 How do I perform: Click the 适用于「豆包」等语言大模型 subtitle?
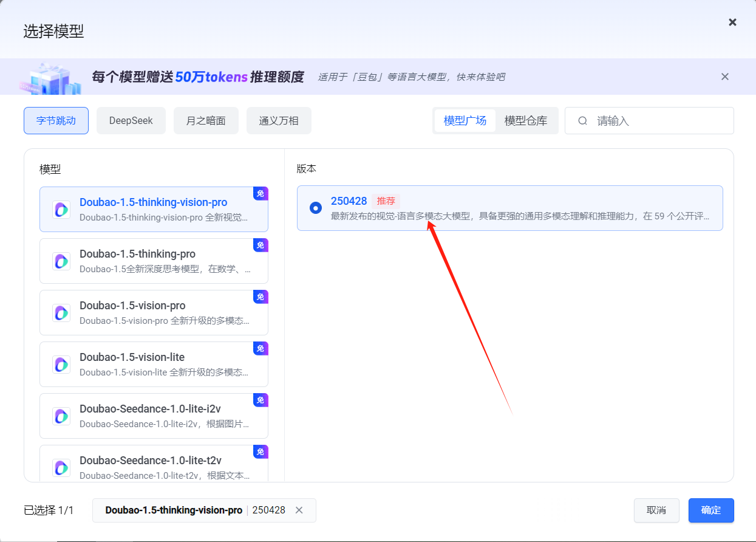(411, 77)
